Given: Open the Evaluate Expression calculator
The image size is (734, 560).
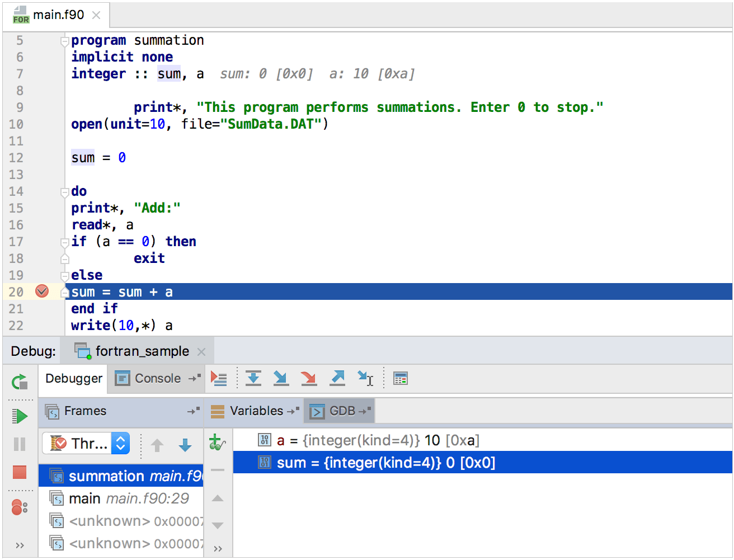Looking at the screenshot, I should (401, 378).
